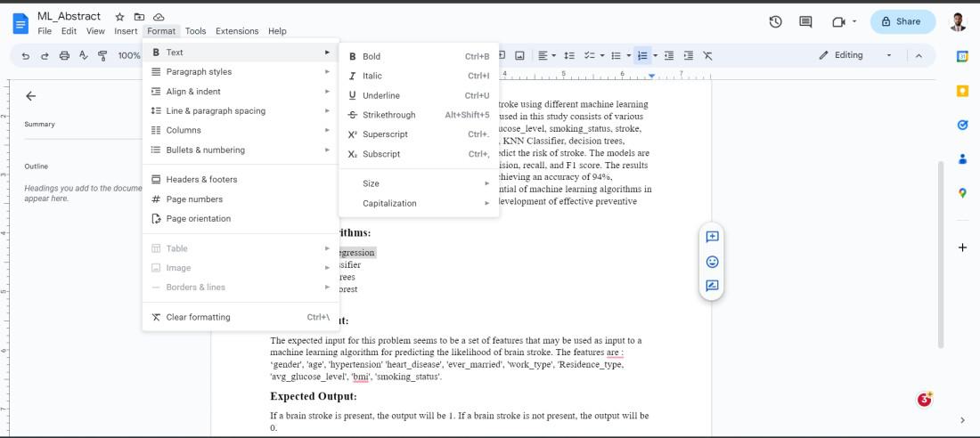This screenshot has height=438, width=980.
Task: Open the Google Tasks side panel icon
Action: coord(962,125)
